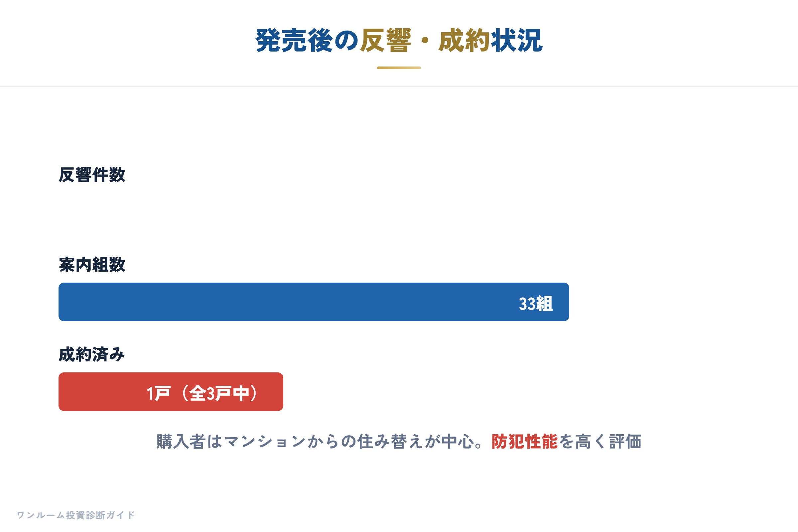798x532 pixels.
Task: Select the red 1戸(全3戸中) bar
Action: (171, 392)
